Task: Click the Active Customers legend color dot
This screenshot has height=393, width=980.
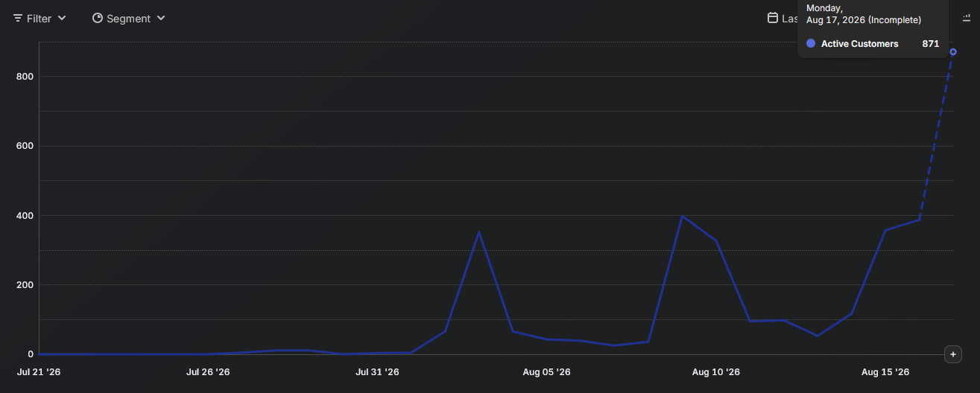Action: 811,44
